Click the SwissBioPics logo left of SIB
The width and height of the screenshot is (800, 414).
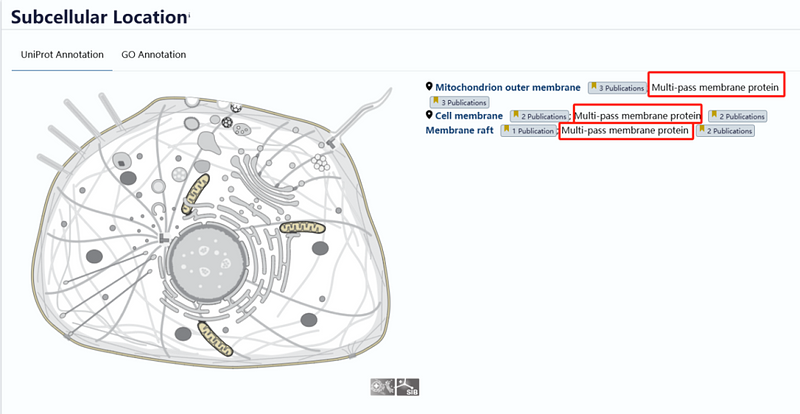coord(382,385)
